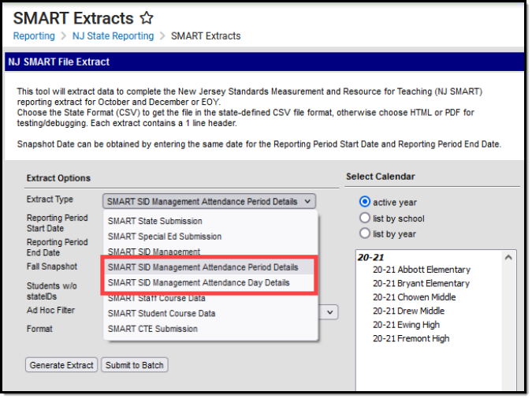Click the Fall Snapshot label

pos(52,267)
